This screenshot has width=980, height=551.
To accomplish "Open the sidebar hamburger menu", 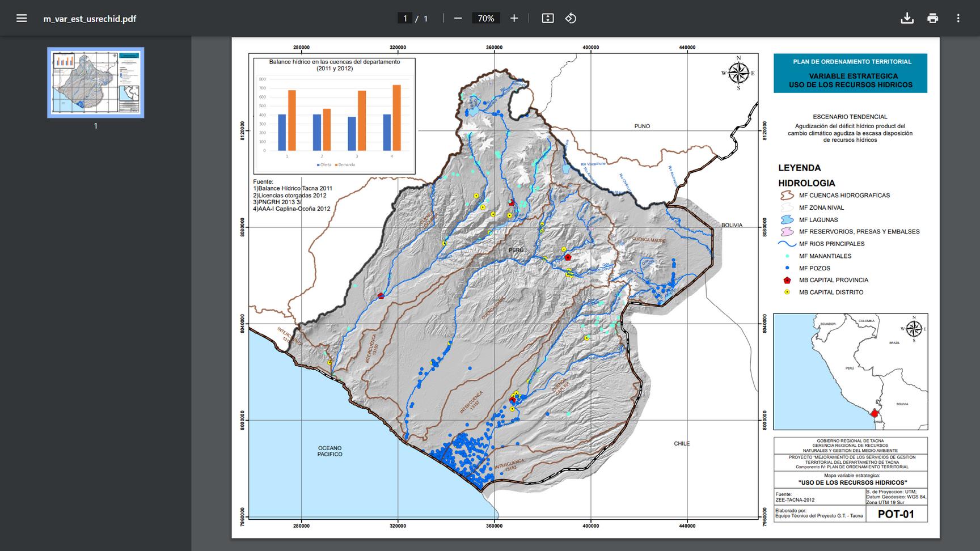I will tap(22, 18).
